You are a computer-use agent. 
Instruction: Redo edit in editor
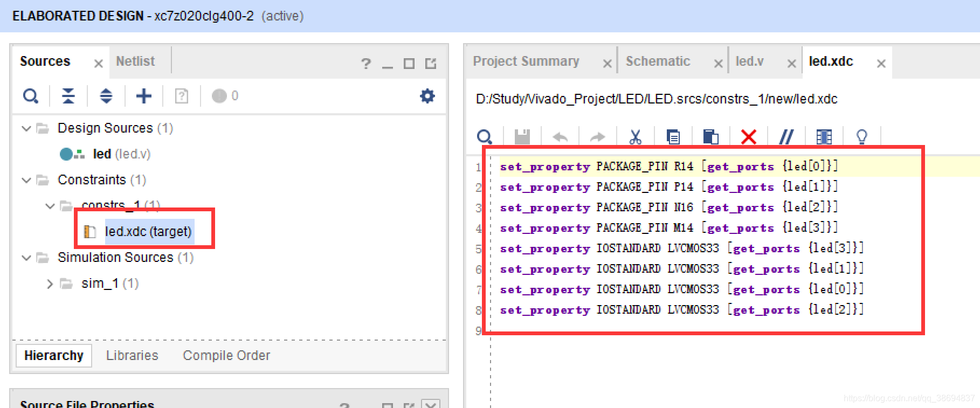click(x=598, y=137)
